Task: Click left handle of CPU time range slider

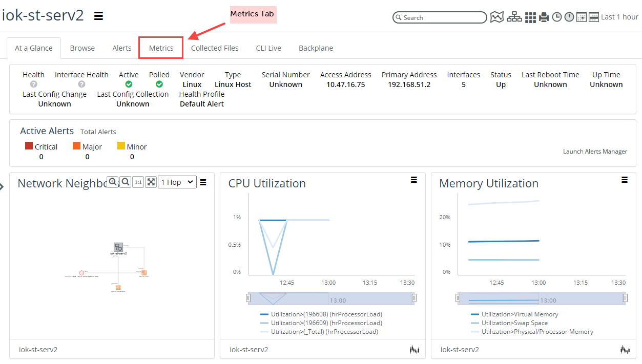Action: [x=248, y=298]
